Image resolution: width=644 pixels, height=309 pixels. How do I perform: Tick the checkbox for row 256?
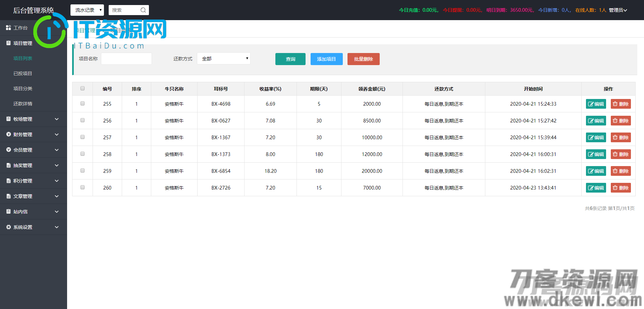click(x=83, y=120)
